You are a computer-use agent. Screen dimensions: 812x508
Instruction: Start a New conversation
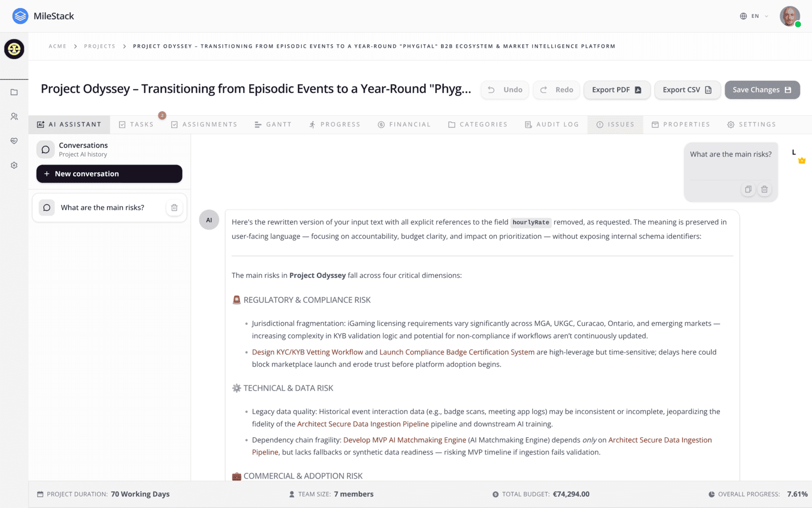(x=109, y=174)
